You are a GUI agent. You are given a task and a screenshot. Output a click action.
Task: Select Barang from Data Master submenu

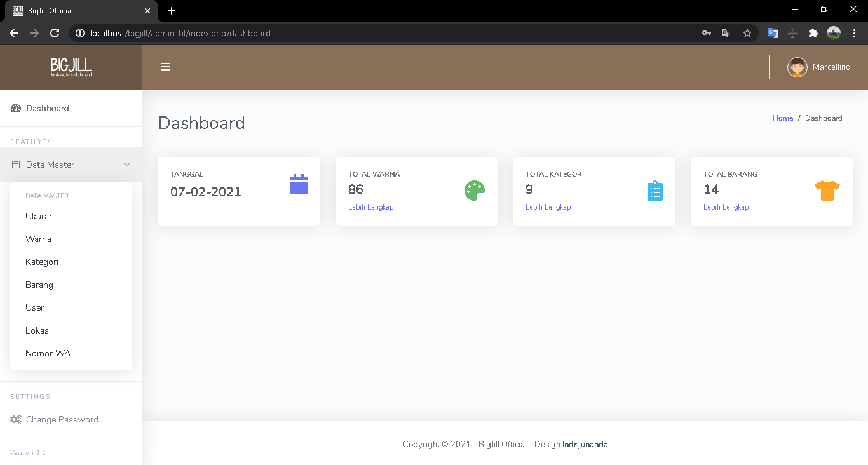tap(39, 285)
